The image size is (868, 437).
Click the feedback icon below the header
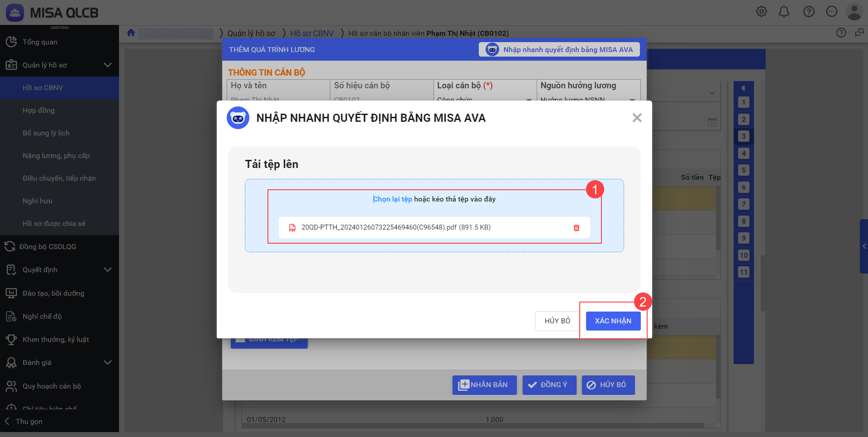[x=859, y=33]
